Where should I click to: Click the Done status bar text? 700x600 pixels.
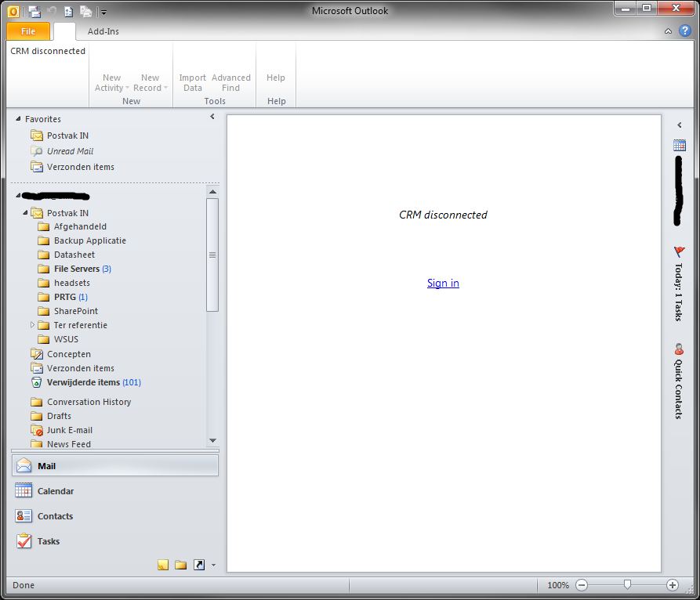(24, 585)
